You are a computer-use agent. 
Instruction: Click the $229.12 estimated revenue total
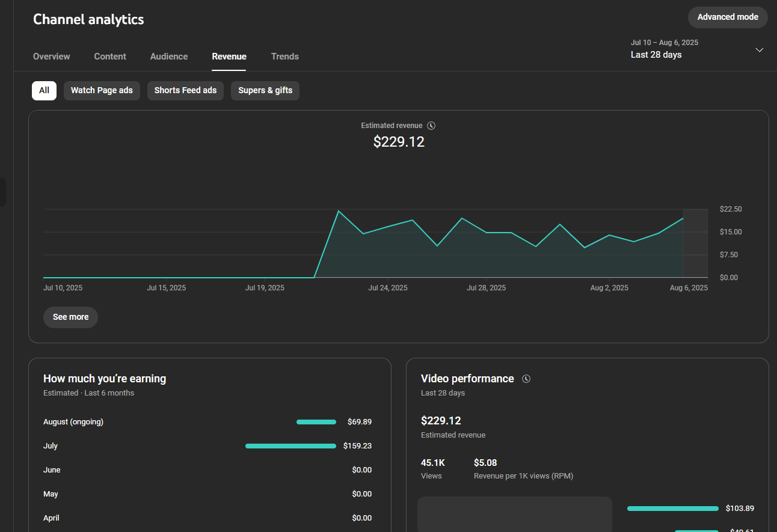399,142
